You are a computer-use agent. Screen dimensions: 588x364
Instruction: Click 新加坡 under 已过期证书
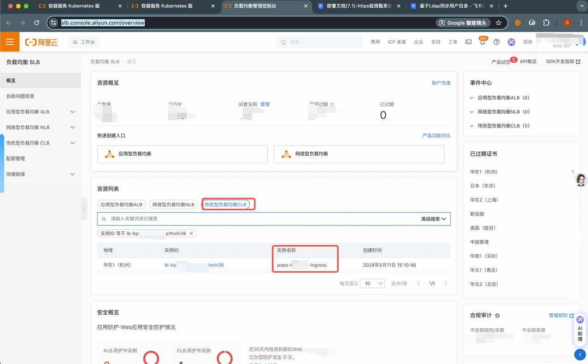point(477,214)
